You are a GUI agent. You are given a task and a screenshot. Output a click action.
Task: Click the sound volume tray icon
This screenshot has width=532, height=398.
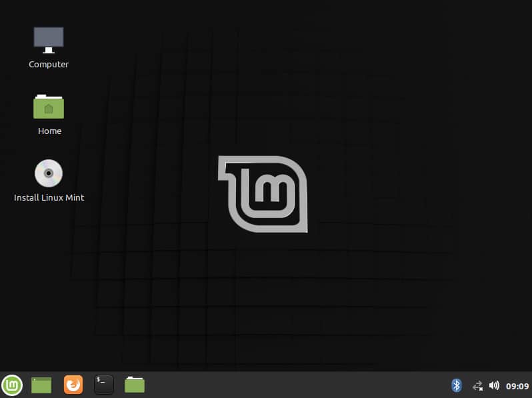[494, 385]
